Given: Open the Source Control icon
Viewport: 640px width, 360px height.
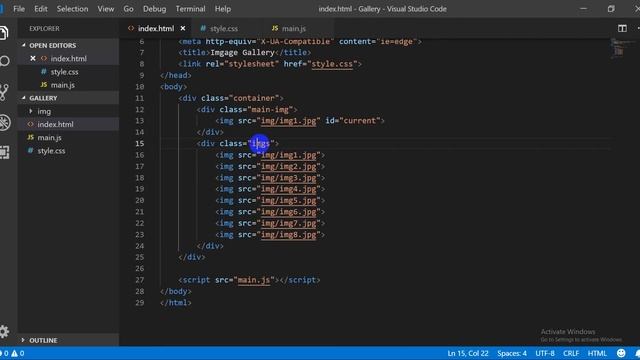Looking at the screenshot, I should (4, 92).
